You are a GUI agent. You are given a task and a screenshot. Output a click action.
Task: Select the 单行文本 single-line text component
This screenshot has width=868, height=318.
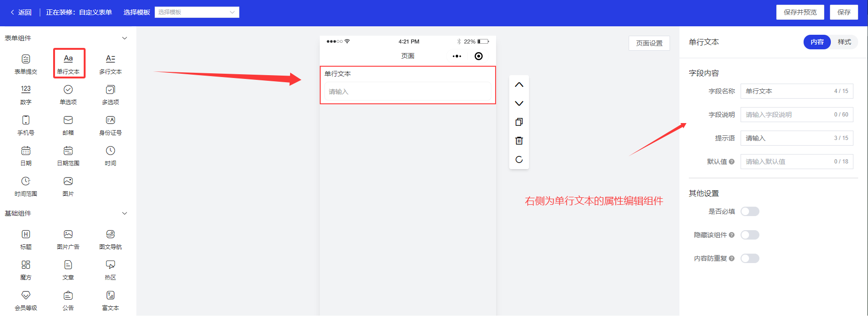69,63
